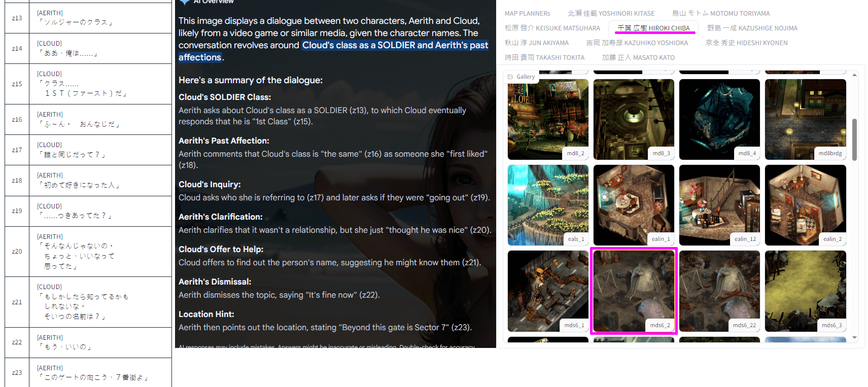Image resolution: width=868 pixels, height=387 pixels.
Task: Open the mds6_3 gallery thumbnail
Action: click(806, 291)
